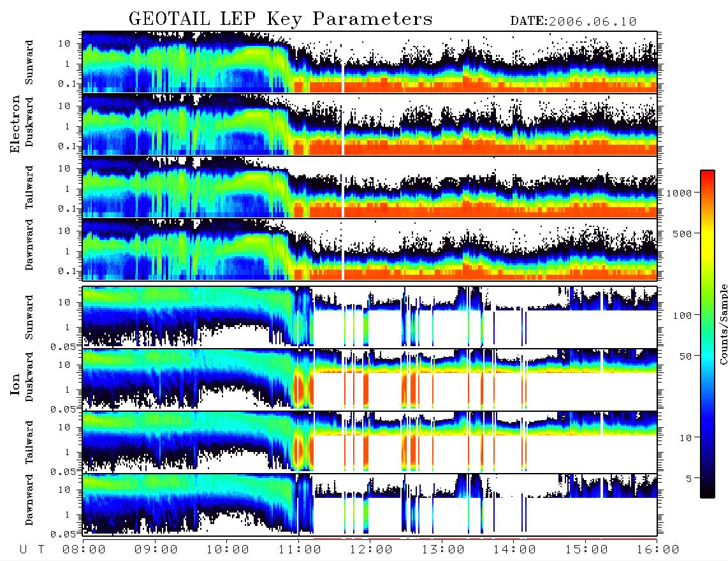Screen dimensions: 728x561
Task: Click the '13:00' time tick label
Action: point(443,550)
